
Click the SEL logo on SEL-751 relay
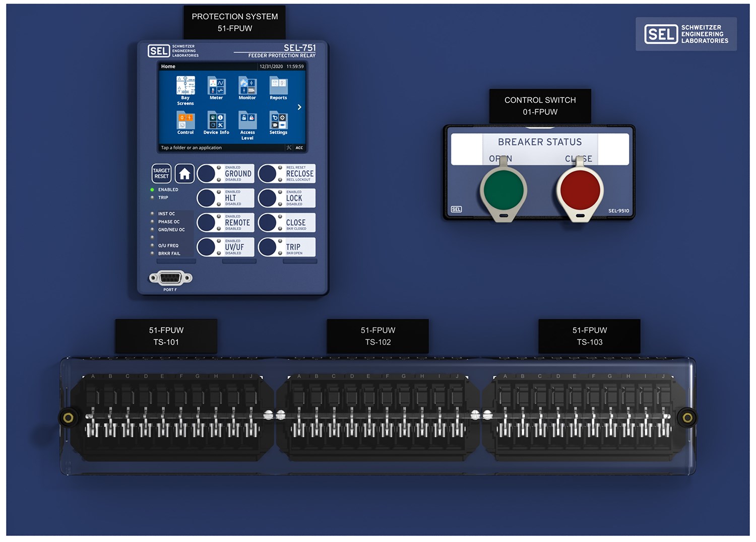pos(159,51)
